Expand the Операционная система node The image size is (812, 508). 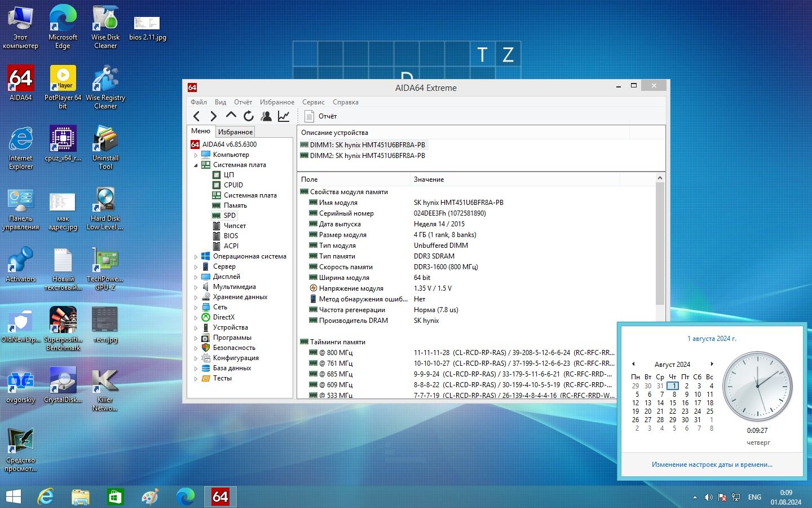[x=196, y=256]
